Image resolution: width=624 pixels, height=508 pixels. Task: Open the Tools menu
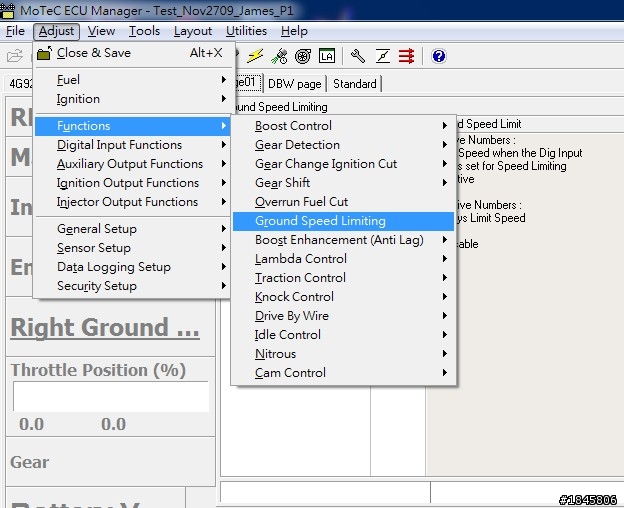[x=144, y=31]
